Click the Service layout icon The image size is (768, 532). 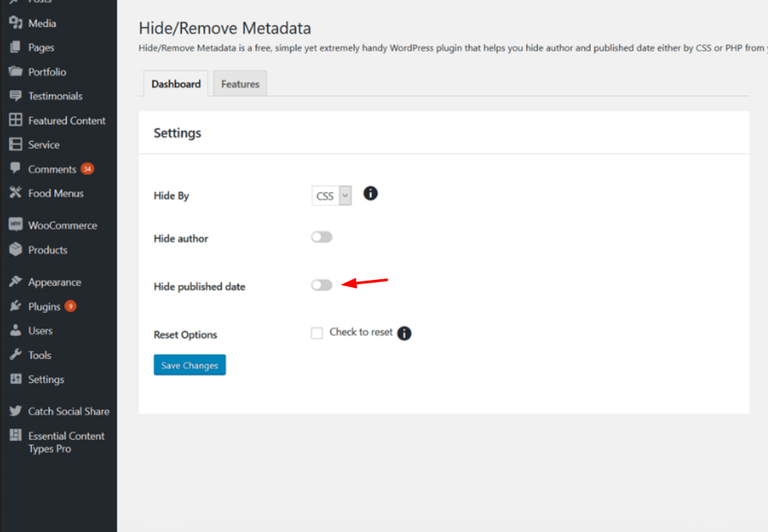(x=16, y=144)
